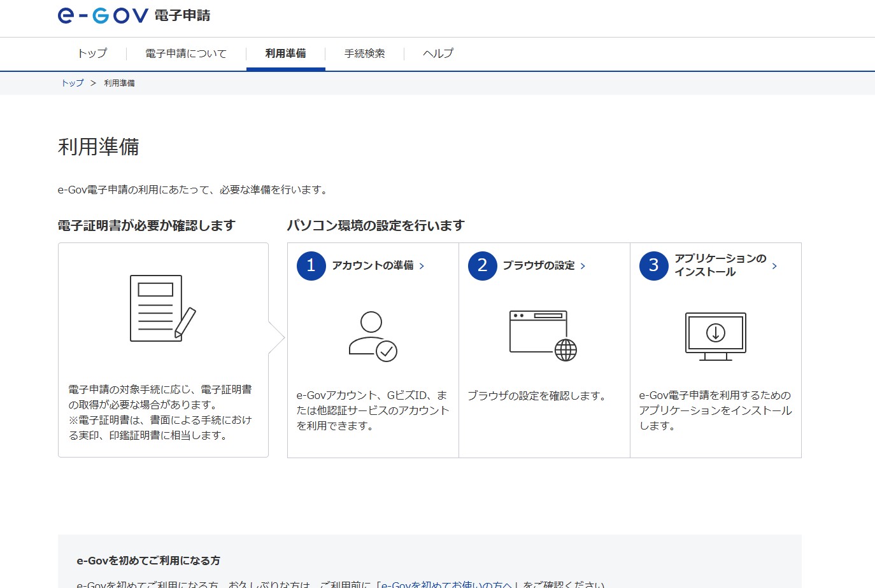Click the e-Govを初めてご利用になる方 heading
This screenshot has height=588, width=875.
point(148,561)
